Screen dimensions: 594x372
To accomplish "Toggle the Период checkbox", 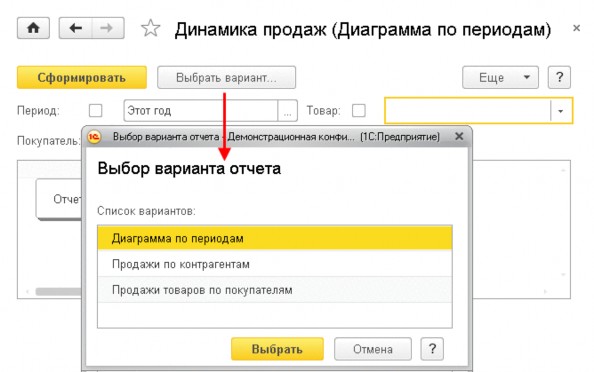I will coord(95,111).
